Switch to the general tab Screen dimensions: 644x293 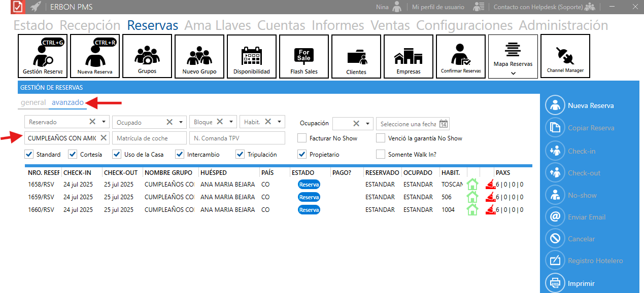[x=33, y=102]
